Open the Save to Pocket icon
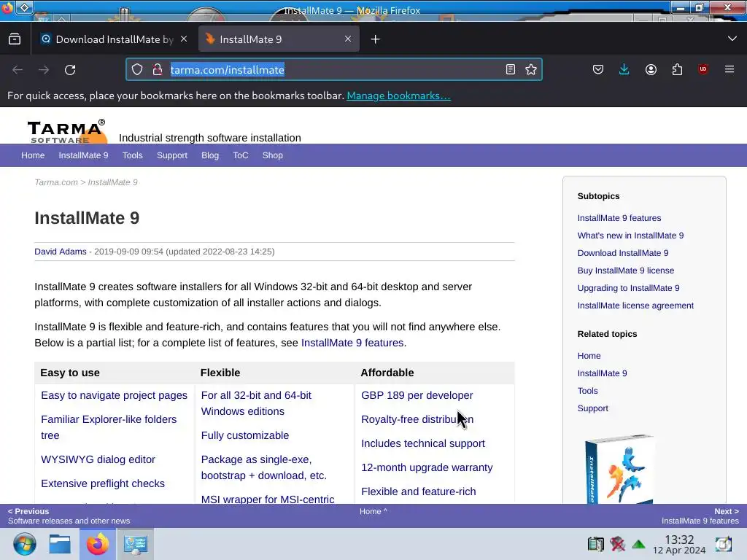Screen dimensions: 747x560 coord(598,69)
